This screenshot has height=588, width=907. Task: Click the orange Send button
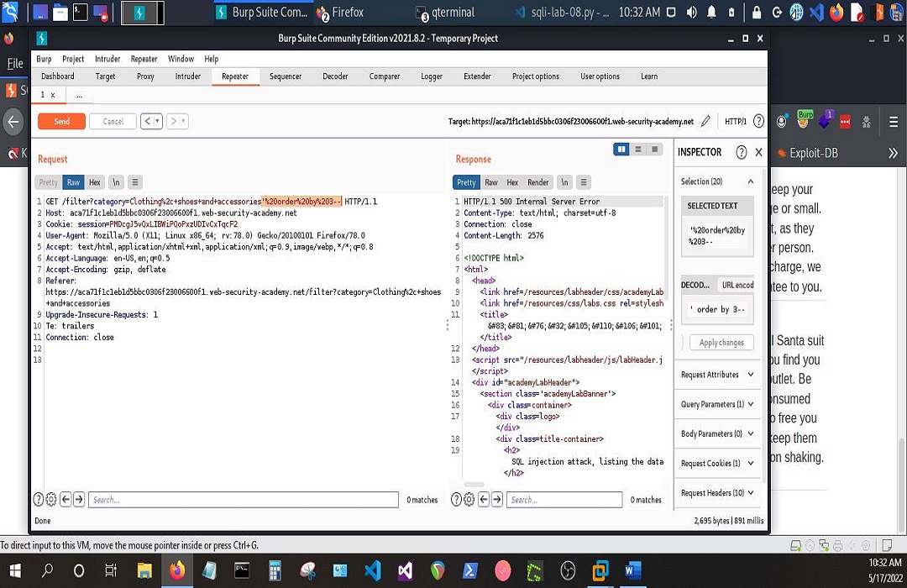[x=61, y=122]
